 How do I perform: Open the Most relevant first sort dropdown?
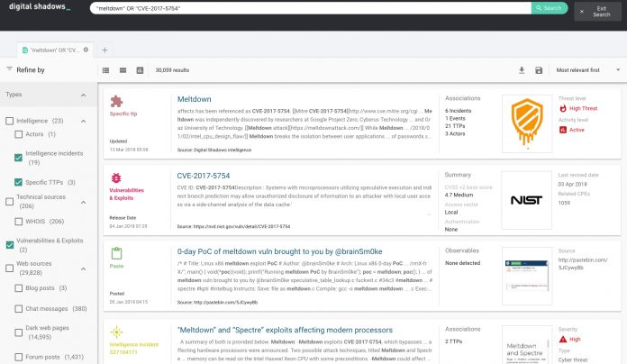click(587, 70)
